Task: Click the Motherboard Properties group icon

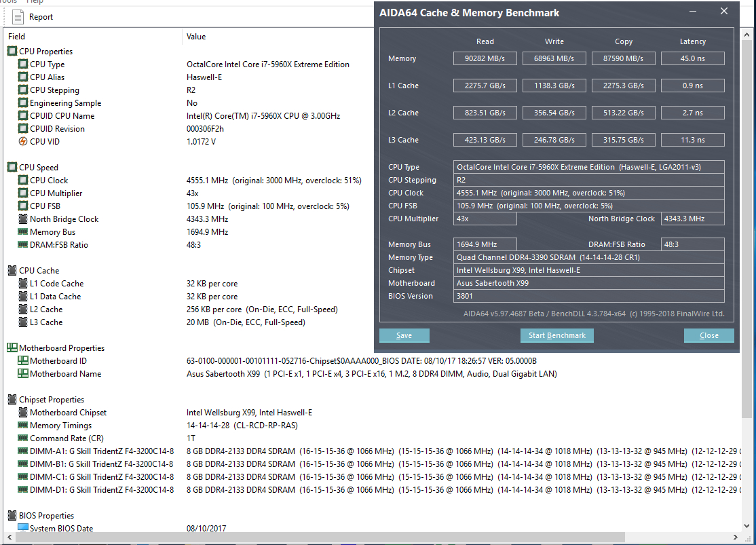Action: (12, 347)
